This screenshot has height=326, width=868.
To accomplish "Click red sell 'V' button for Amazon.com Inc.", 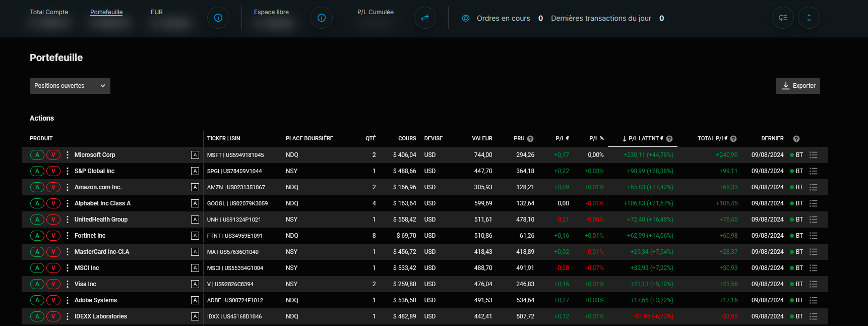I will pos(53,187).
